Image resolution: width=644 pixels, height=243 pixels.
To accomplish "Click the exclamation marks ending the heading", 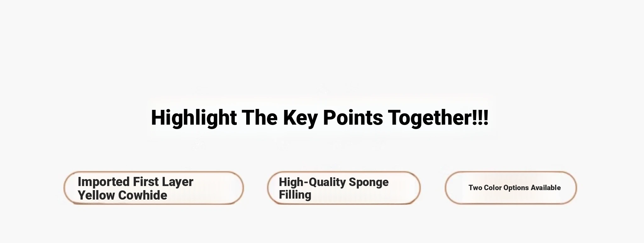I will coord(480,117).
